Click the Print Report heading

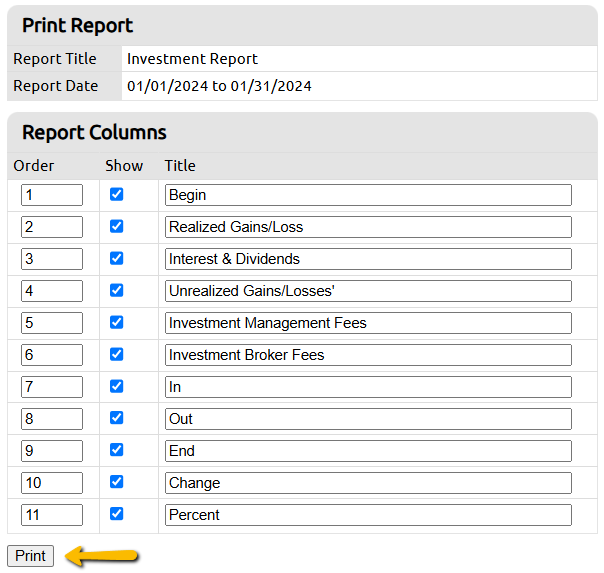coord(77,26)
